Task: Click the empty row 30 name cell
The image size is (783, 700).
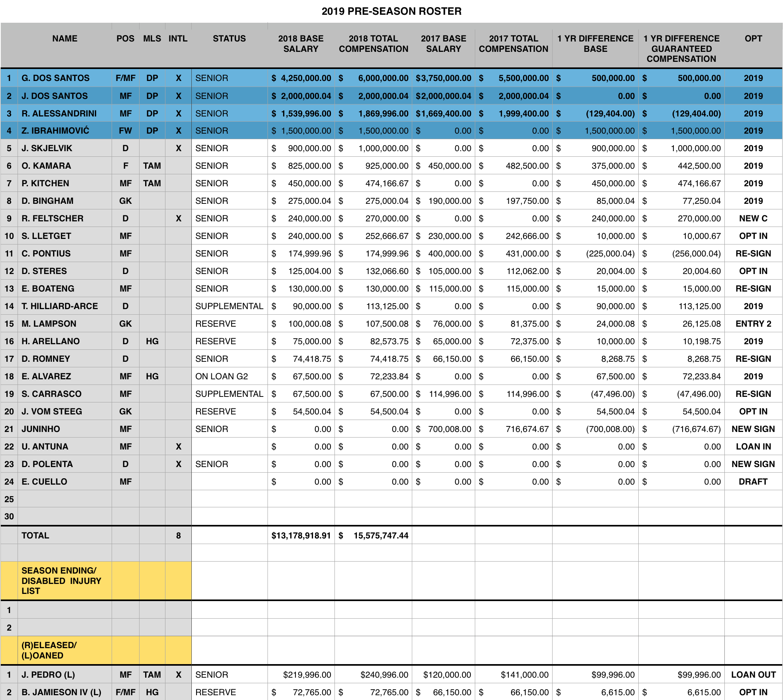Action: (65, 517)
